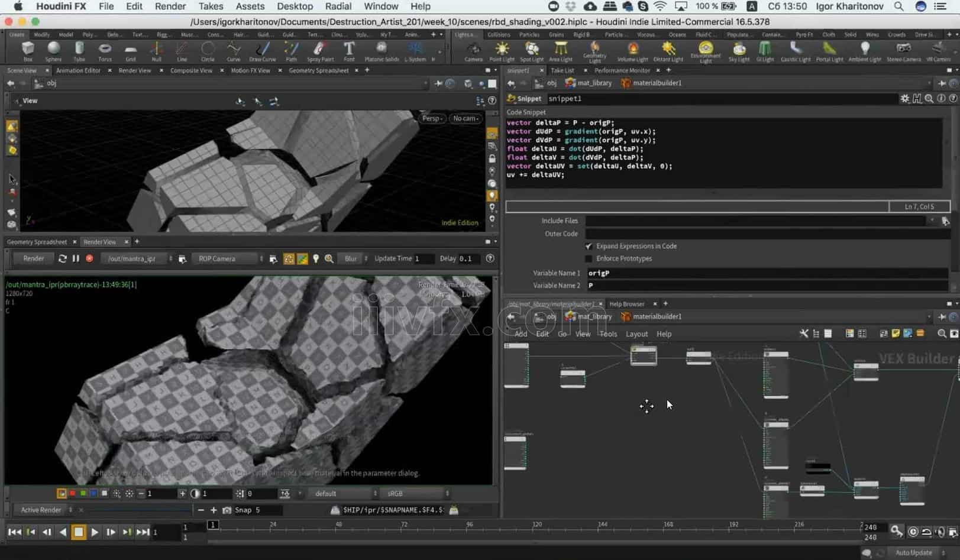The height and width of the screenshot is (560, 960).
Task: Play the timeline forward
Action: 94,532
